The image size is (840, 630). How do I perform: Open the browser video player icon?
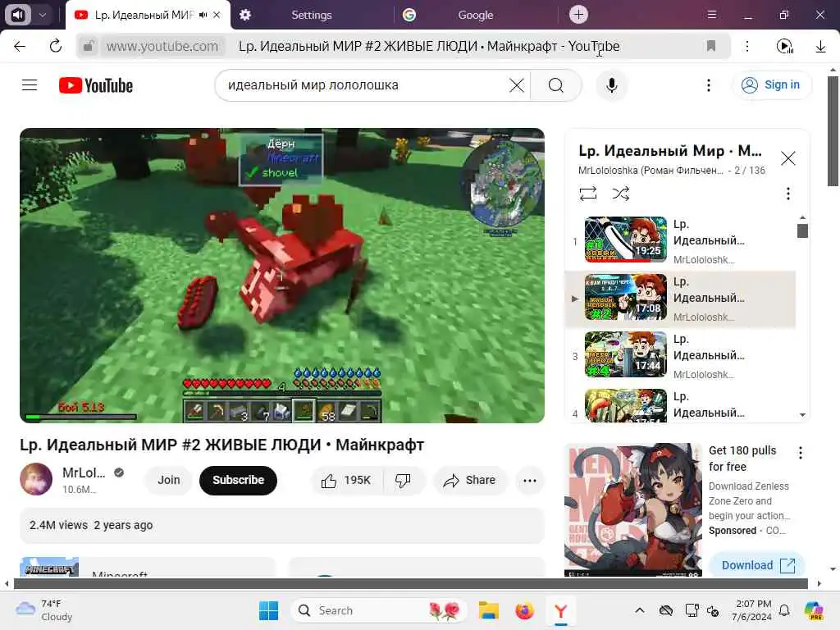784,46
